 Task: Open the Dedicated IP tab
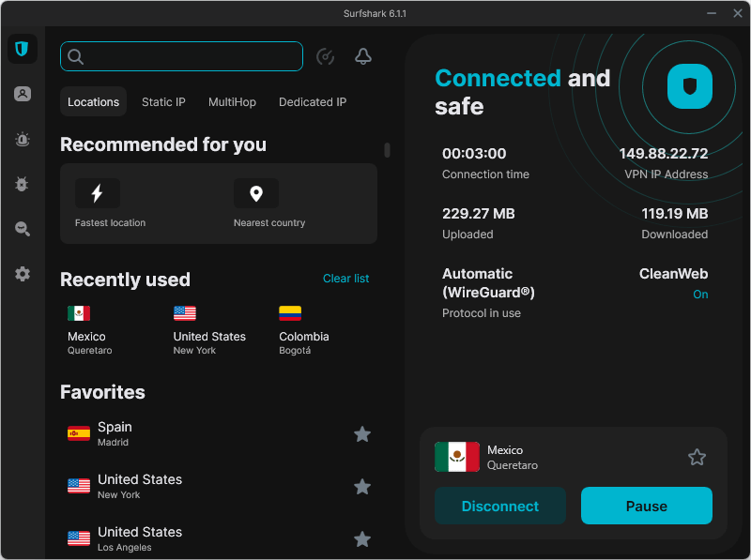[313, 101]
